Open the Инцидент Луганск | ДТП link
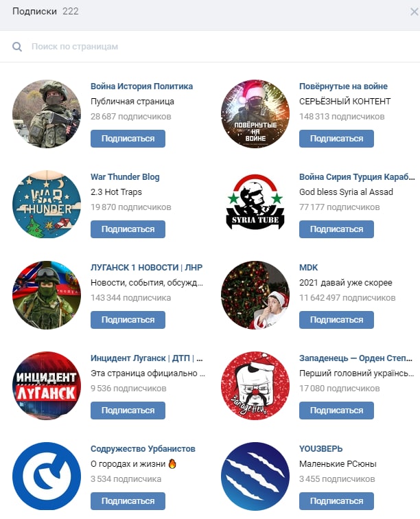The height and width of the screenshot is (519, 420). (147, 358)
